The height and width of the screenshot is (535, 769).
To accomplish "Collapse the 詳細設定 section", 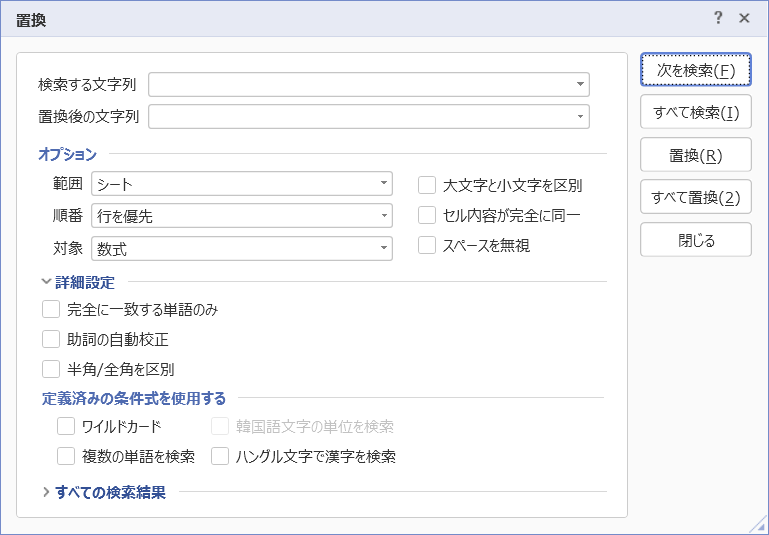I will pyautogui.click(x=47, y=282).
